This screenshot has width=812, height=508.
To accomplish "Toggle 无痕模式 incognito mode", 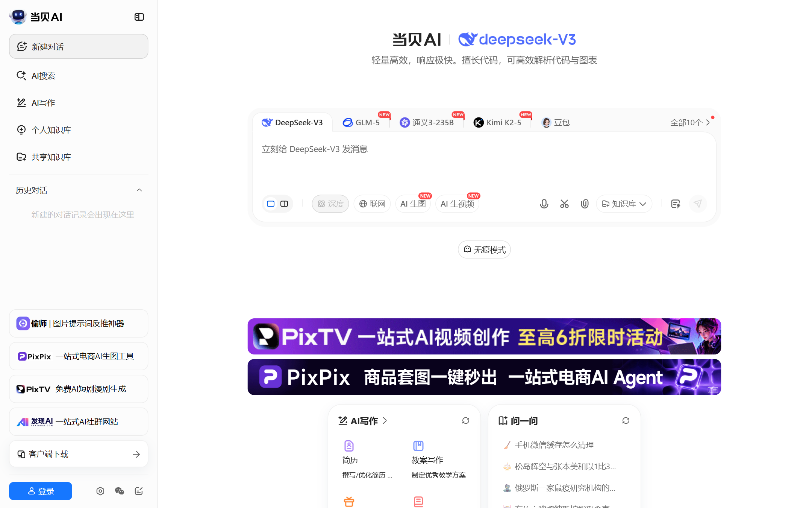I will [x=484, y=249].
